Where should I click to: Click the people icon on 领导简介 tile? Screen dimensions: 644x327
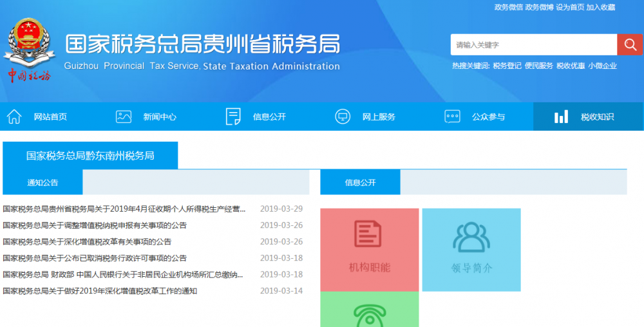[x=471, y=237]
